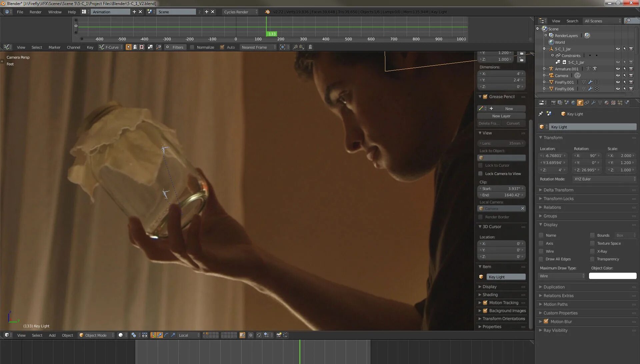
Task: Open the Texture properties tab (checker icon)
Action: pyautogui.click(x=613, y=103)
